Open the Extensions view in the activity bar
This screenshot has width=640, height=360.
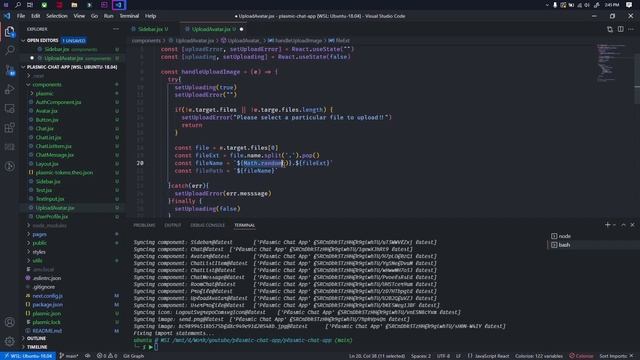click(x=9, y=128)
